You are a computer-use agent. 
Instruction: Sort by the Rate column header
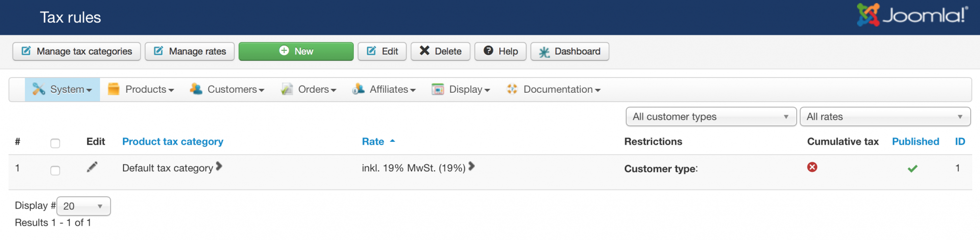coord(373,142)
